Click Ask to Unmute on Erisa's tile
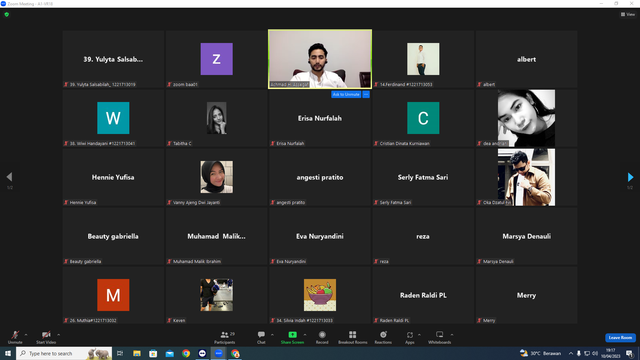The width and height of the screenshot is (640, 360). point(346,94)
